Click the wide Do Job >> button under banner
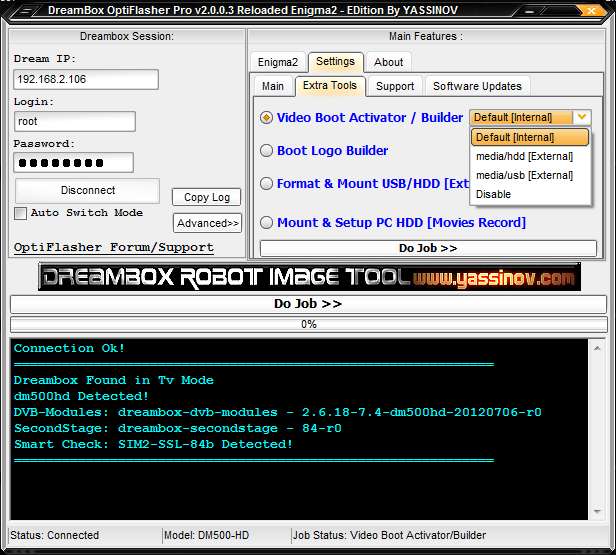 308,304
